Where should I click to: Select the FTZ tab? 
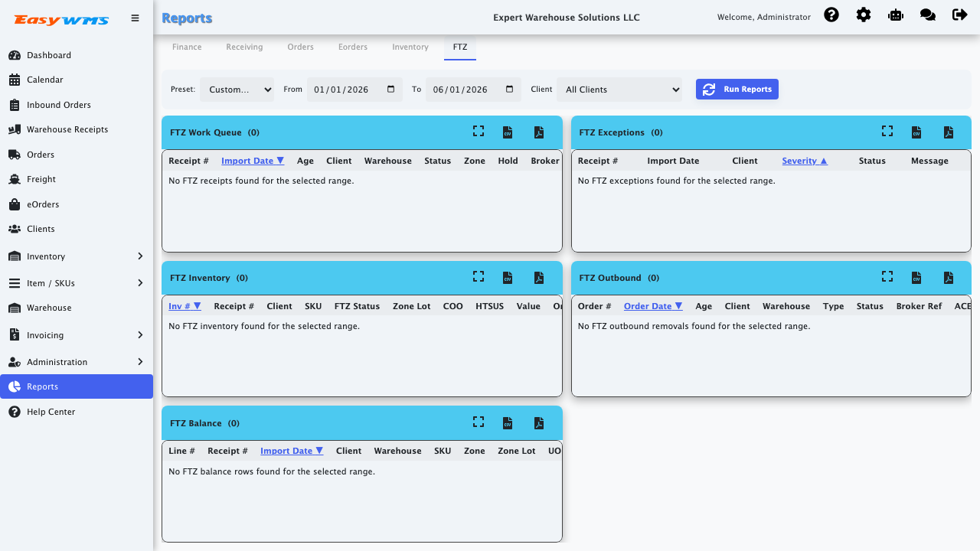(x=460, y=47)
